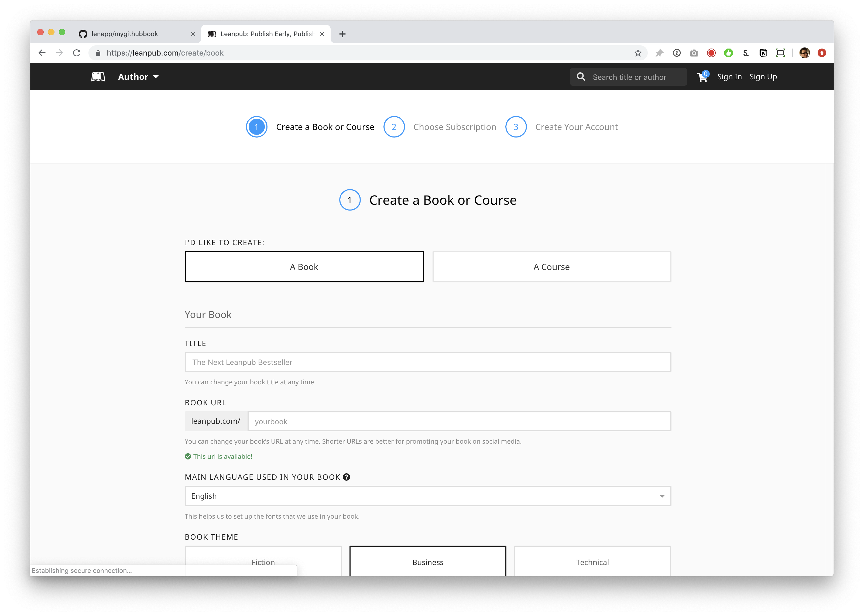Open the English language dropdown
864x616 pixels.
click(428, 496)
